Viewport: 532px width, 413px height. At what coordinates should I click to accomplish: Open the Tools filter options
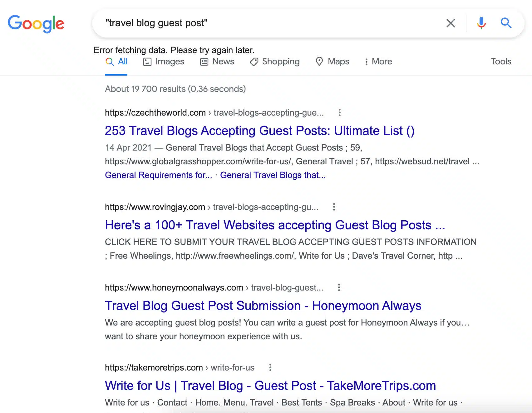501,62
